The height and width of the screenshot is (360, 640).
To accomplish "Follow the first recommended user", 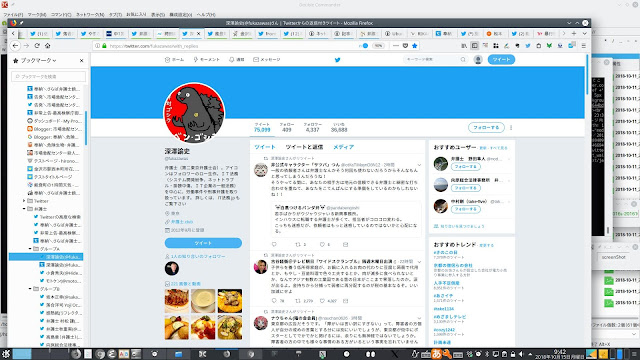I will tap(466, 167).
